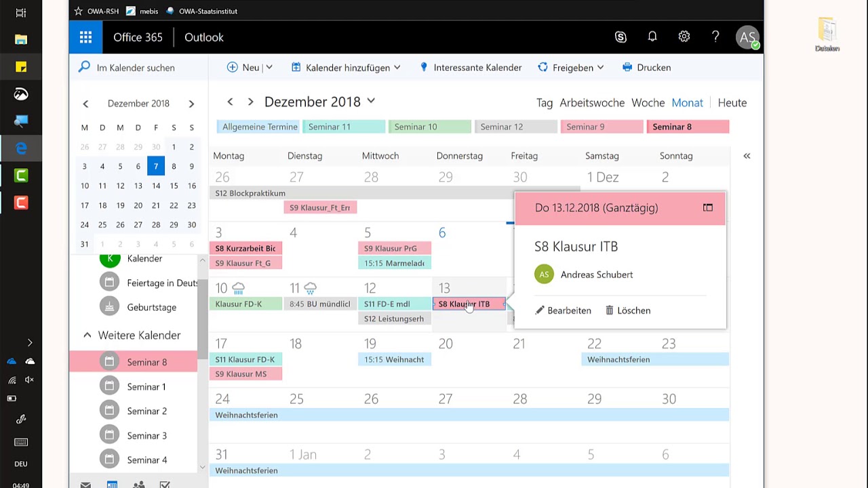Viewport: 868px width, 488px height.
Task: Switch to Tag view
Action: click(x=545, y=102)
